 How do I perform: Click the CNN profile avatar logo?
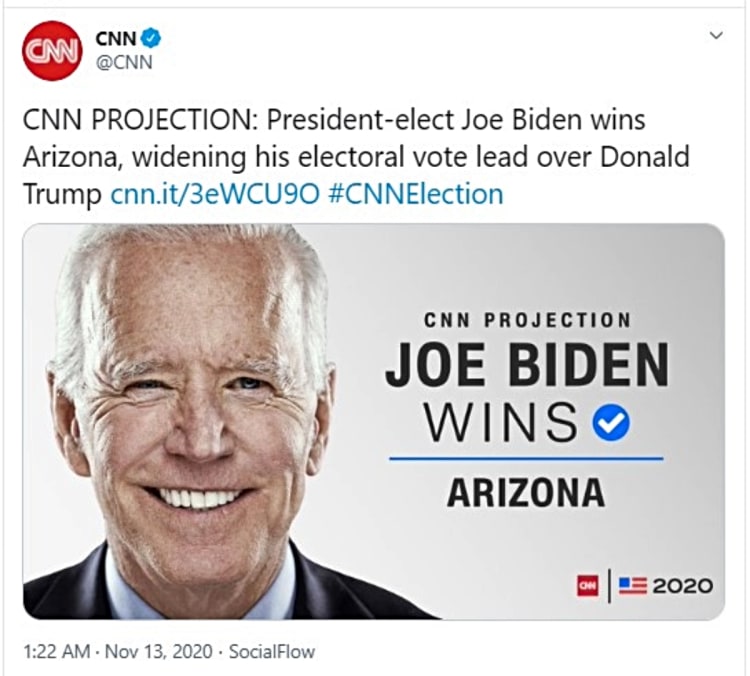pyautogui.click(x=50, y=50)
